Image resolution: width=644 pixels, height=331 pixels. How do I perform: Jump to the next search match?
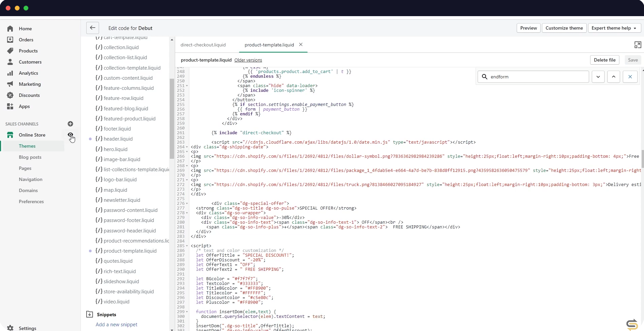pos(598,77)
